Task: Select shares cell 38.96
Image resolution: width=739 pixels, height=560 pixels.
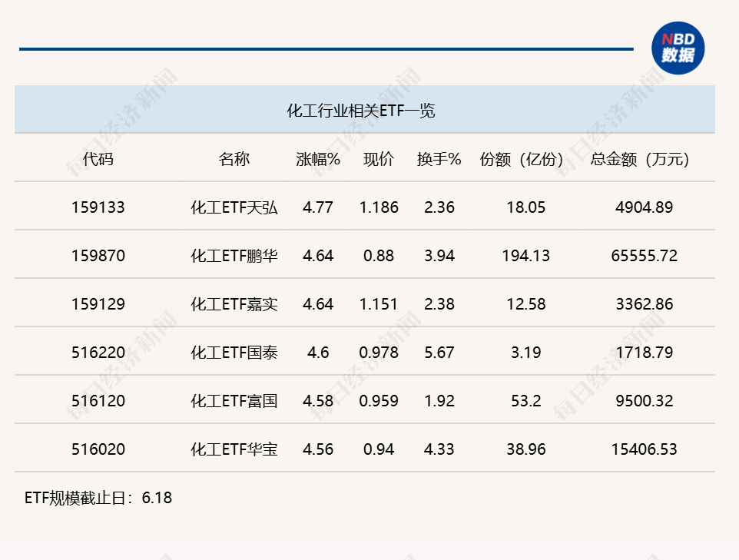Action: pyautogui.click(x=526, y=449)
